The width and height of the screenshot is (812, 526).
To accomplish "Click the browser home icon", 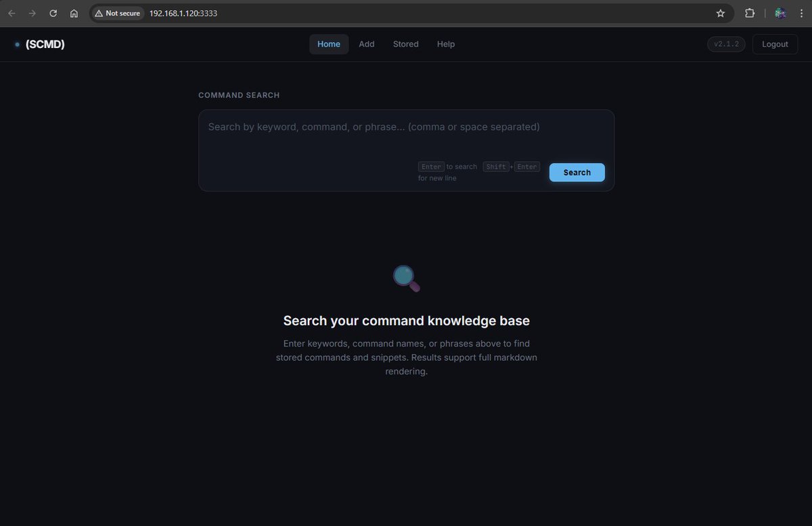I will 74,13.
